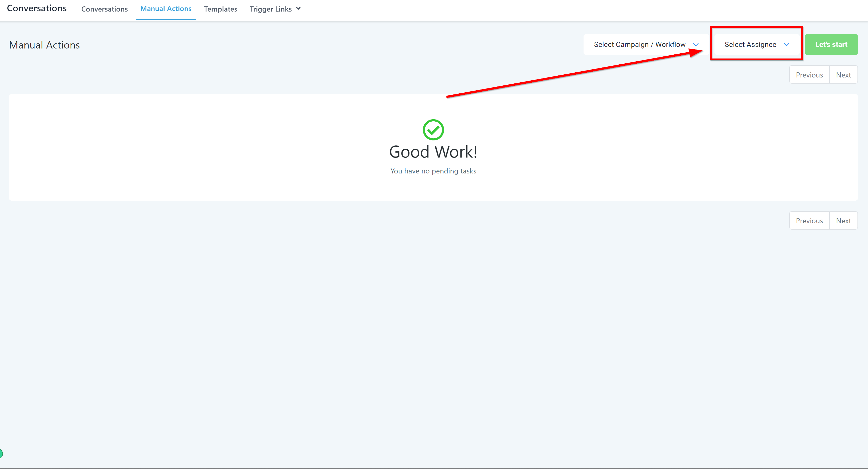Expand the Trigger Links caret

click(x=298, y=9)
